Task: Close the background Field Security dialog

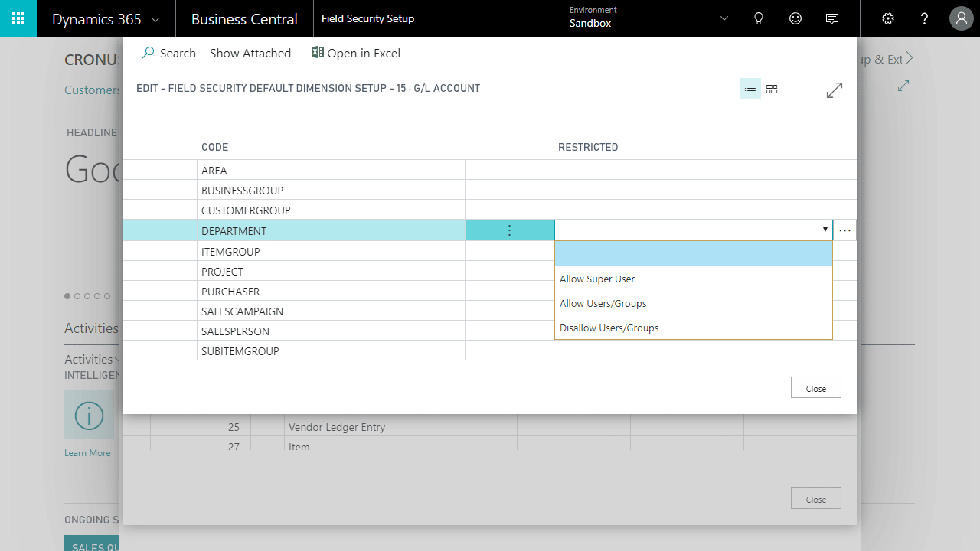Action: pos(816,499)
